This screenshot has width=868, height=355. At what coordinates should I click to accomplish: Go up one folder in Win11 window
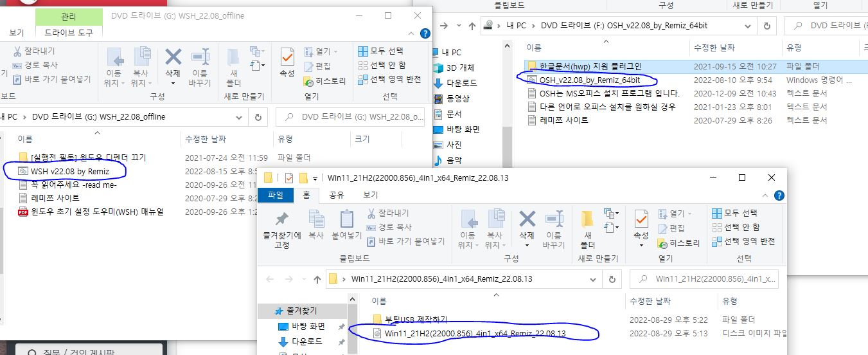point(317,279)
